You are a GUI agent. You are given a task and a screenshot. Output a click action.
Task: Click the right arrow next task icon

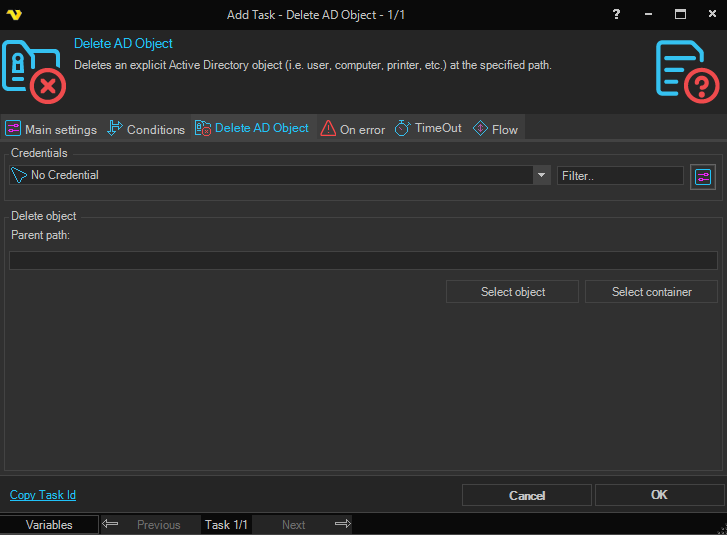[342, 524]
